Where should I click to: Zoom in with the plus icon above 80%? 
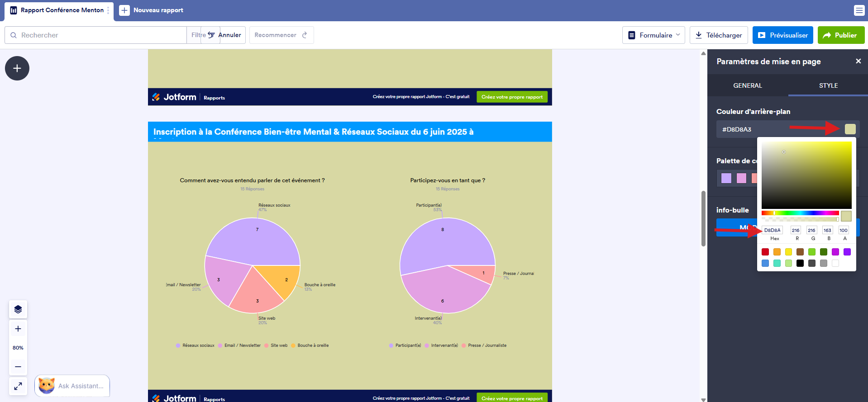pos(18,329)
